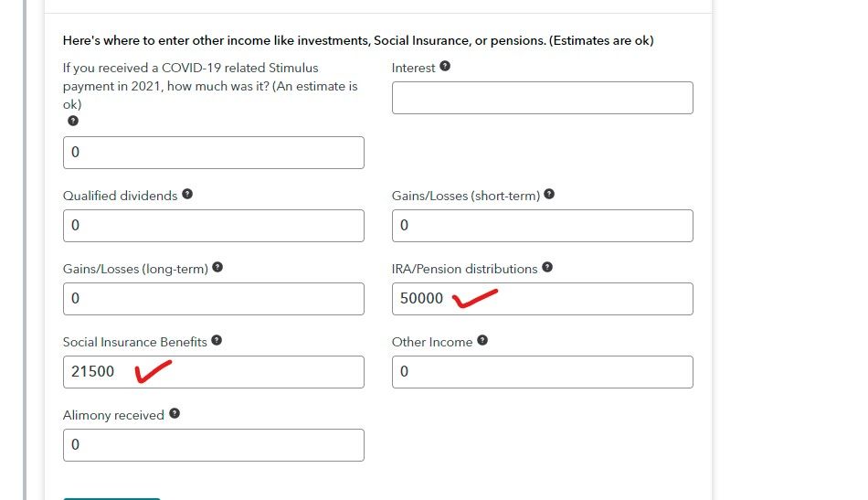Viewport: 868px width, 500px height.
Task: Click help icon below COVID-19 Stimulus question
Action: (73, 121)
